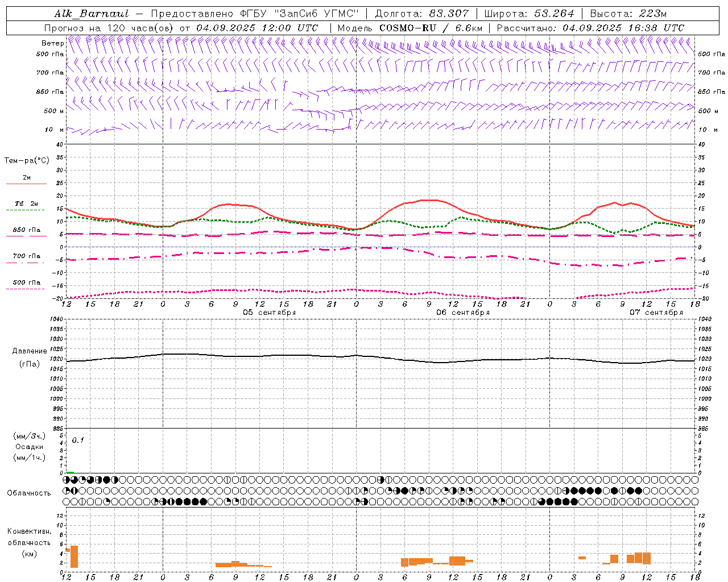Click the red 2м temperature legend line
Image resolution: width=728 pixels, height=582 pixels.
(26, 184)
